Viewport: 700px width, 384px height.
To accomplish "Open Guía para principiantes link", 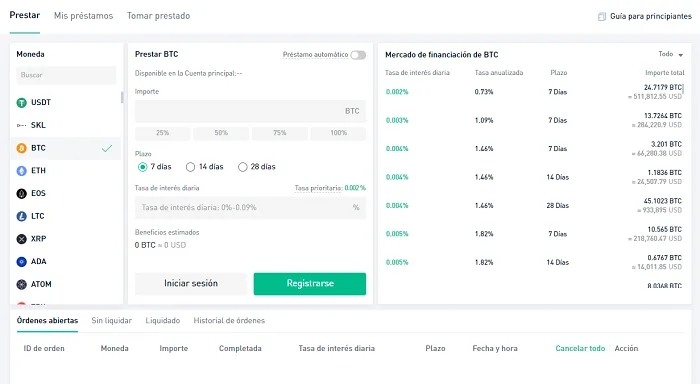I will 651,17.
